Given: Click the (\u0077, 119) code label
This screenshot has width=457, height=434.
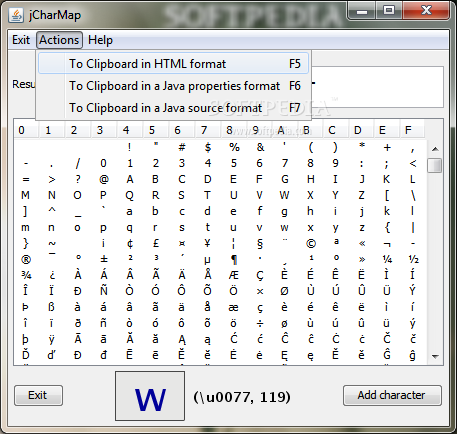Looking at the screenshot, I should pos(242,397).
